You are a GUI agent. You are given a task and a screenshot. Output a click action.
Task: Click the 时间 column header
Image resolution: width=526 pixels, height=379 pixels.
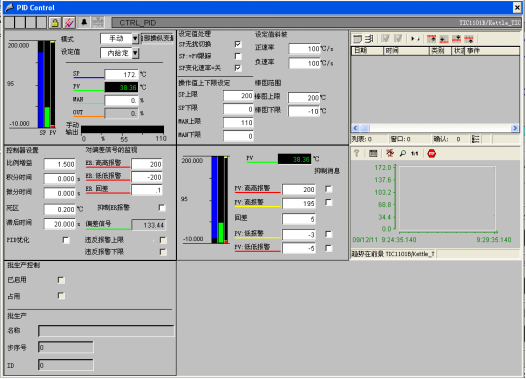[x=406, y=51]
